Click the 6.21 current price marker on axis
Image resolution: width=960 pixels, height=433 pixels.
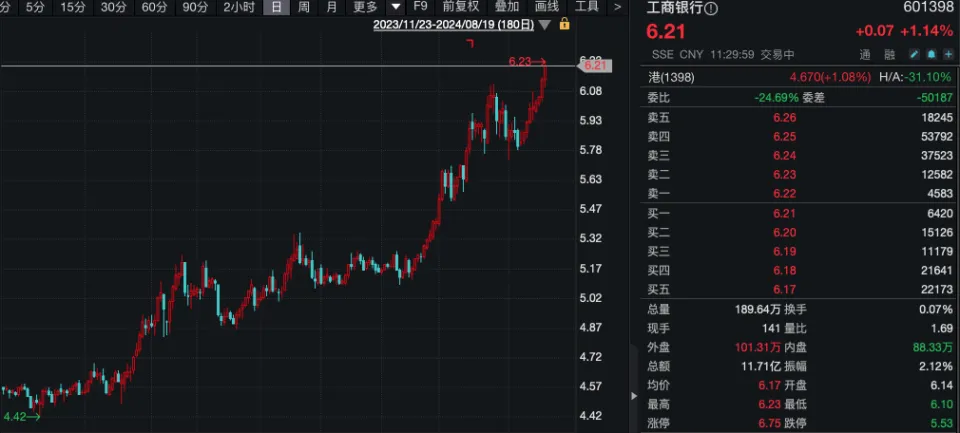(595, 66)
